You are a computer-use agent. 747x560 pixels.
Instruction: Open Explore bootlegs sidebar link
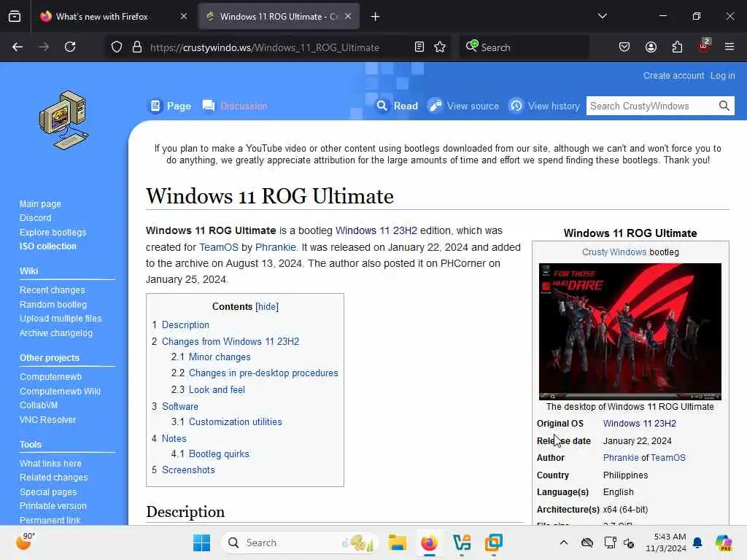pyautogui.click(x=53, y=233)
